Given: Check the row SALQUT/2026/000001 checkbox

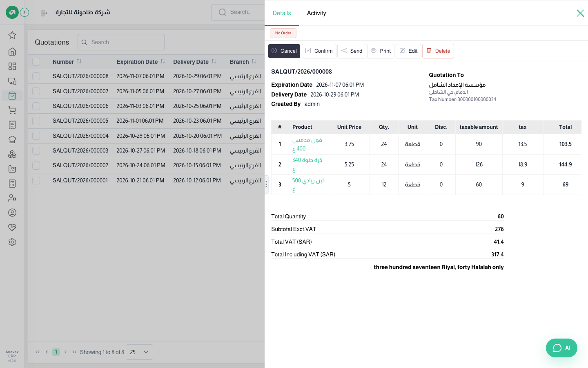Looking at the screenshot, I should [36, 180].
